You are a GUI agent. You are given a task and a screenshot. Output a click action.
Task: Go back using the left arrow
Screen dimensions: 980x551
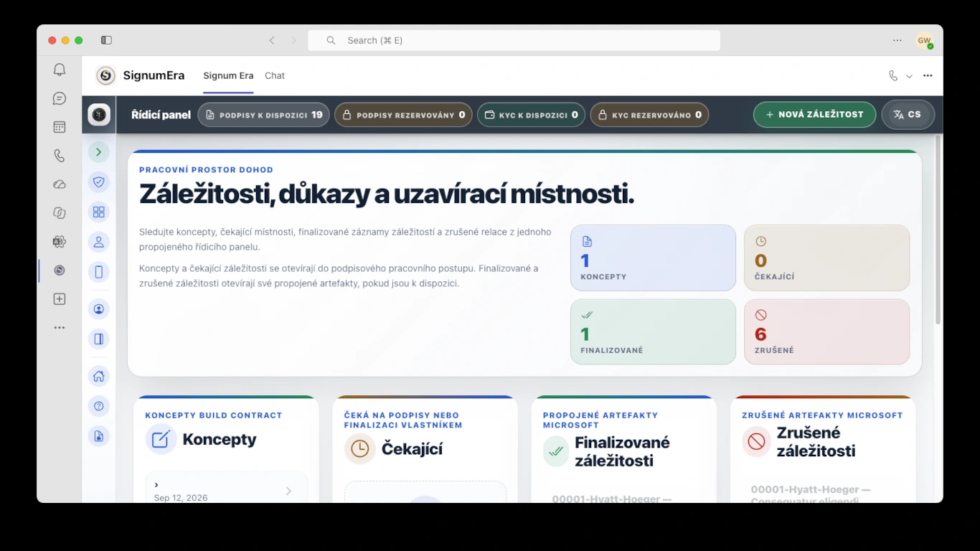[x=272, y=40]
